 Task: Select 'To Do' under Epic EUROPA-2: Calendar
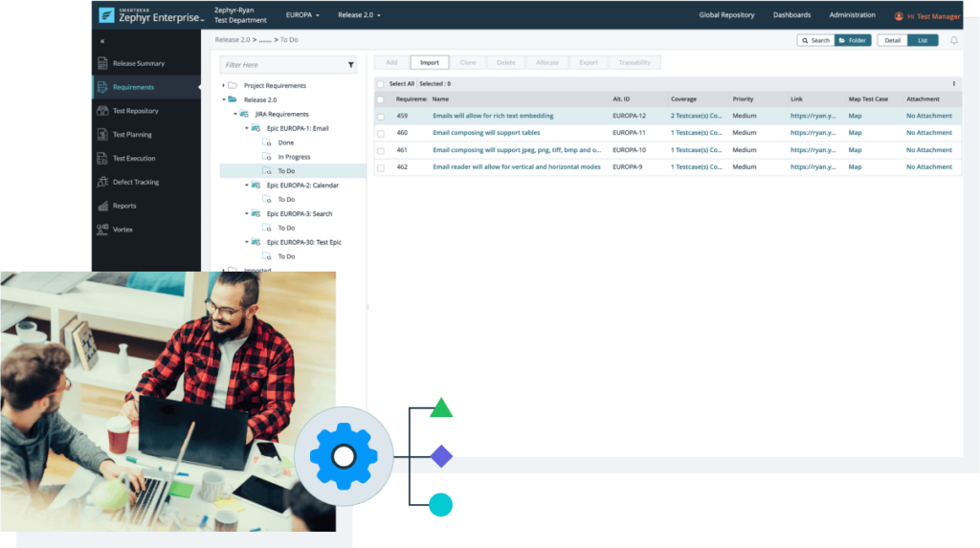(286, 199)
